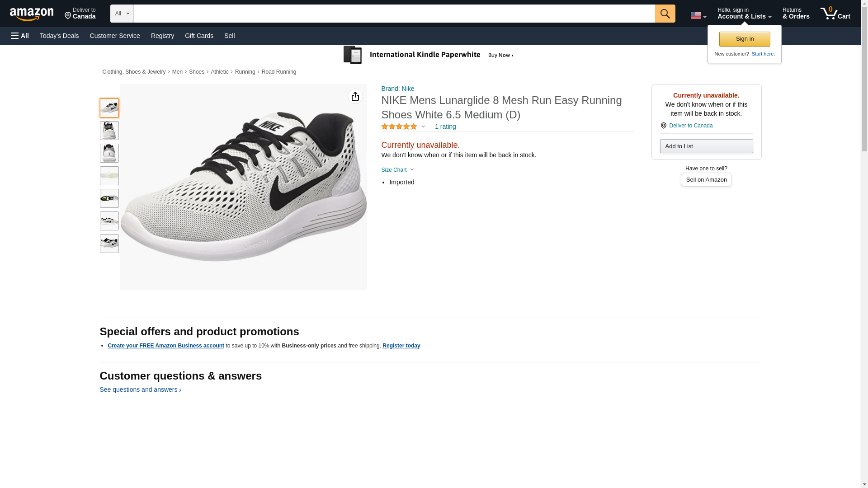Image resolution: width=868 pixels, height=488 pixels.
Task: Open the Brand: Nike link
Action: [x=397, y=89]
